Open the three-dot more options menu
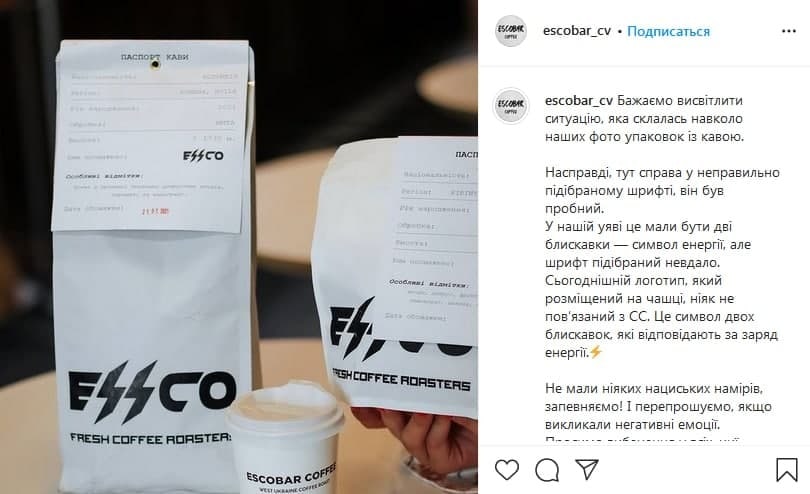This screenshot has height=494, width=810. pyautogui.click(x=789, y=32)
